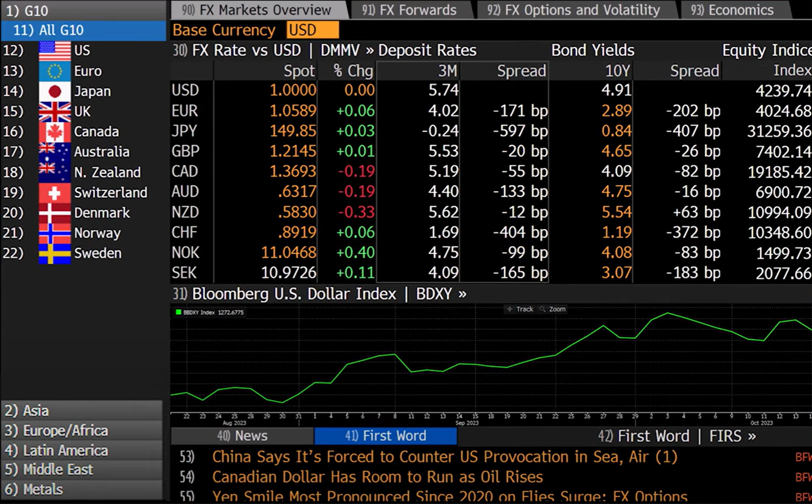Image resolution: width=812 pixels, height=504 pixels.
Task: Select the All G10 entry
Action: point(83,30)
